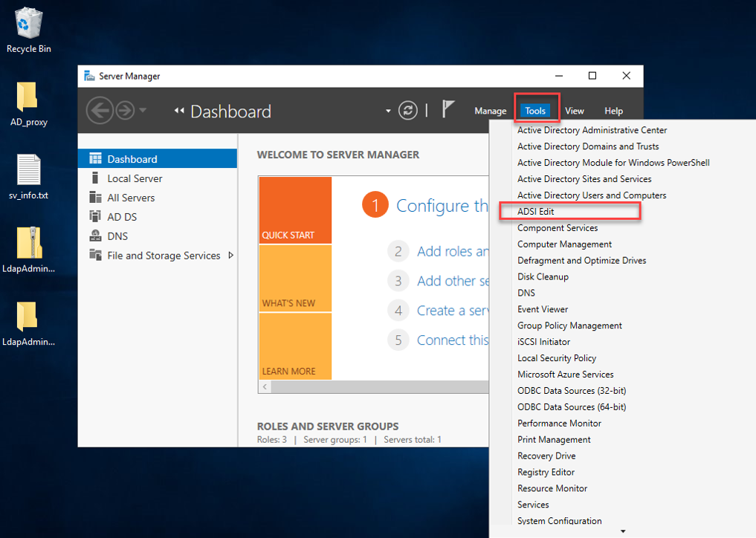
Task: Click the Create a server group link
Action: [453, 311]
